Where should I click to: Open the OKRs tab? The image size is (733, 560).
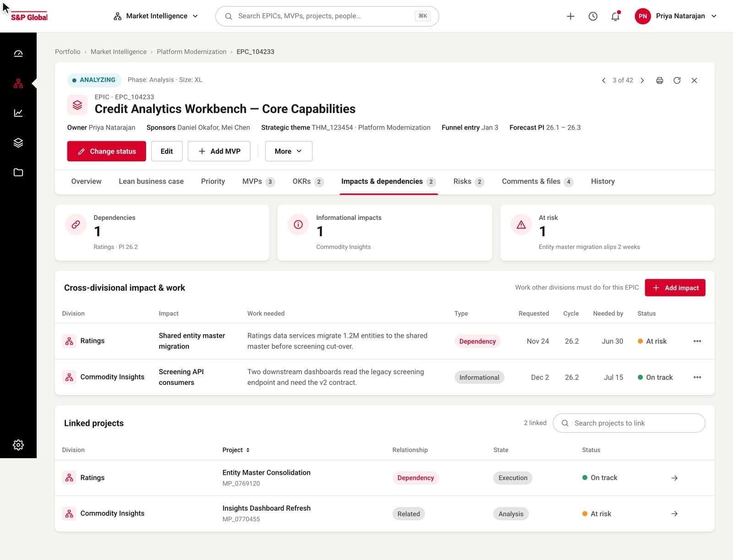pyautogui.click(x=308, y=181)
